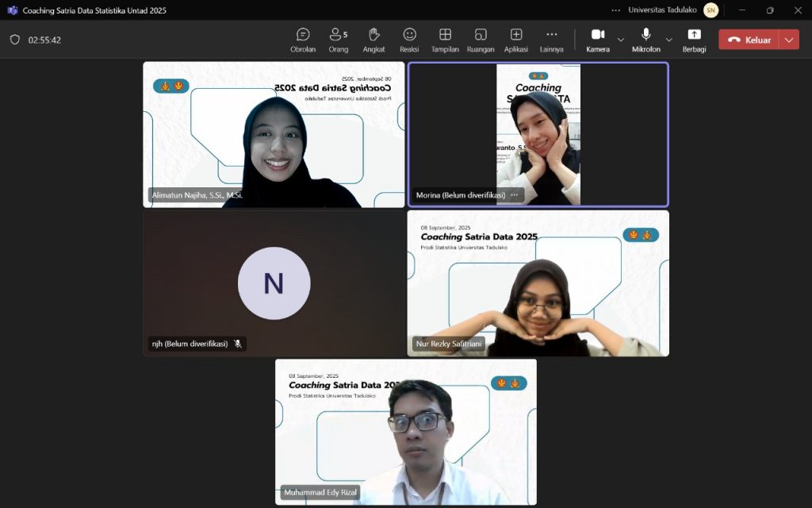This screenshot has width=812, height=508.
Task: Change layout via Tampilan icon
Action: point(445,40)
